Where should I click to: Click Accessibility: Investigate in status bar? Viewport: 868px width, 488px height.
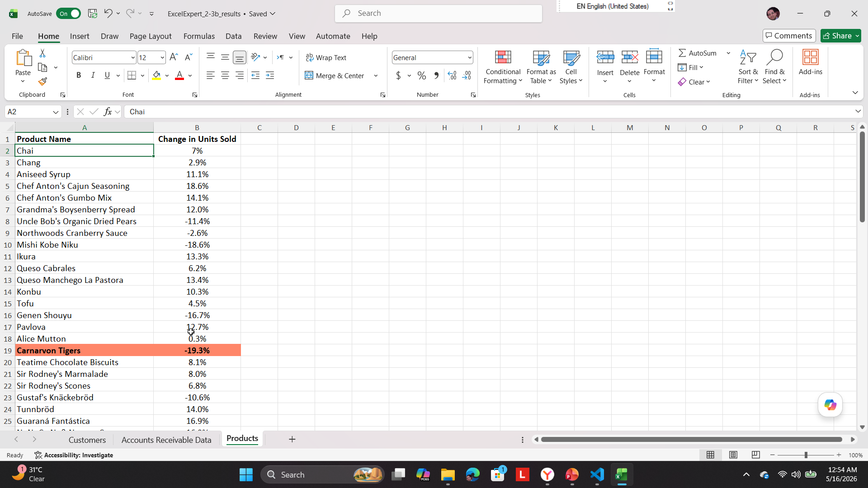click(74, 455)
